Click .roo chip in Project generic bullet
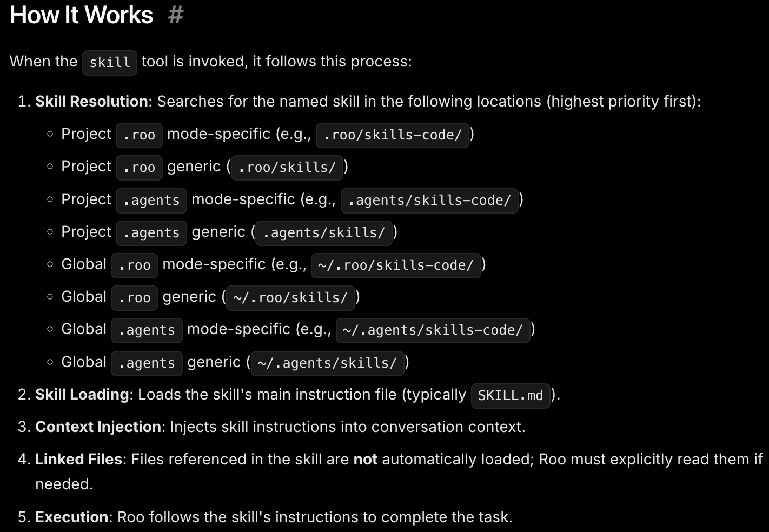This screenshot has height=532, width=769. click(139, 168)
